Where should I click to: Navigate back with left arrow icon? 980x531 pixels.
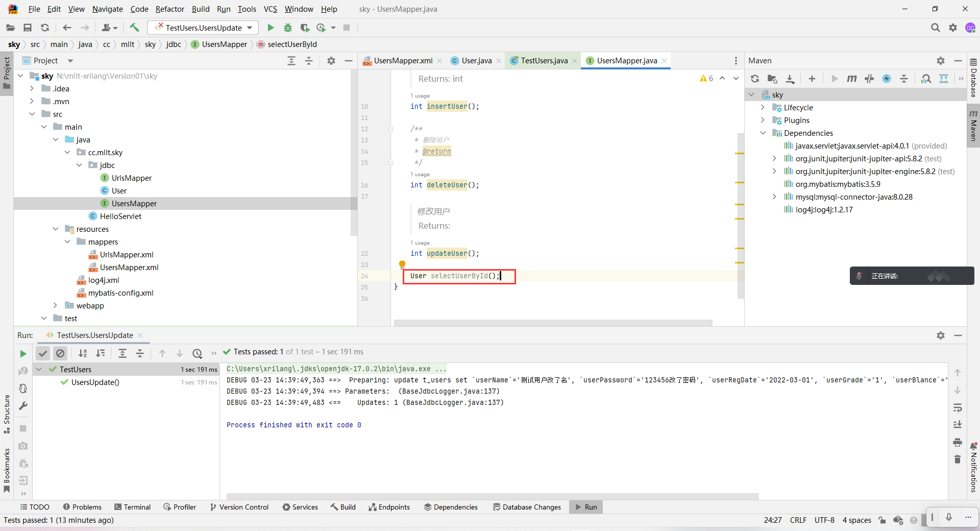[x=67, y=28]
